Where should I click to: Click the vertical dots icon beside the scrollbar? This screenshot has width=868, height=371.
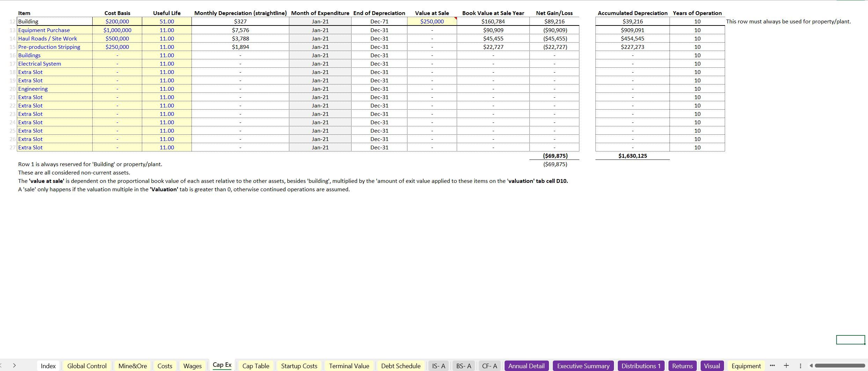[801, 365]
